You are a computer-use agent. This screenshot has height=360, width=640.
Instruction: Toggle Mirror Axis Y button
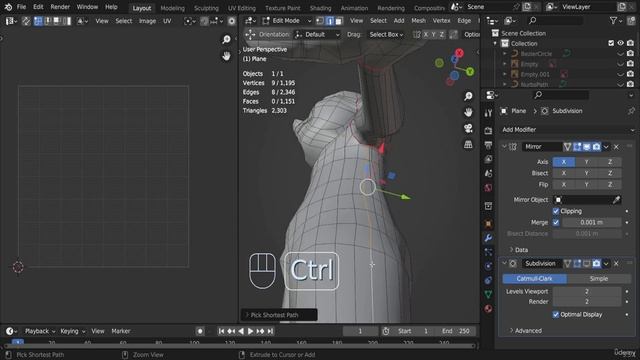(x=587, y=162)
